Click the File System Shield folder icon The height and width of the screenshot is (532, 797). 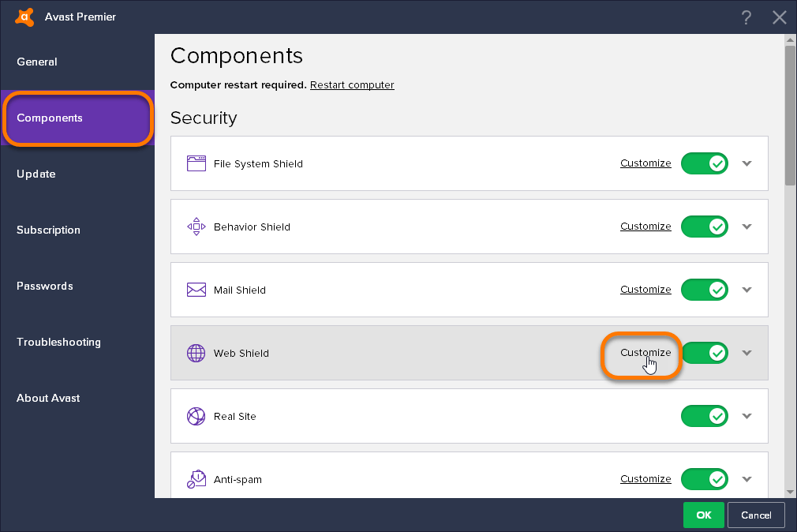tap(196, 163)
